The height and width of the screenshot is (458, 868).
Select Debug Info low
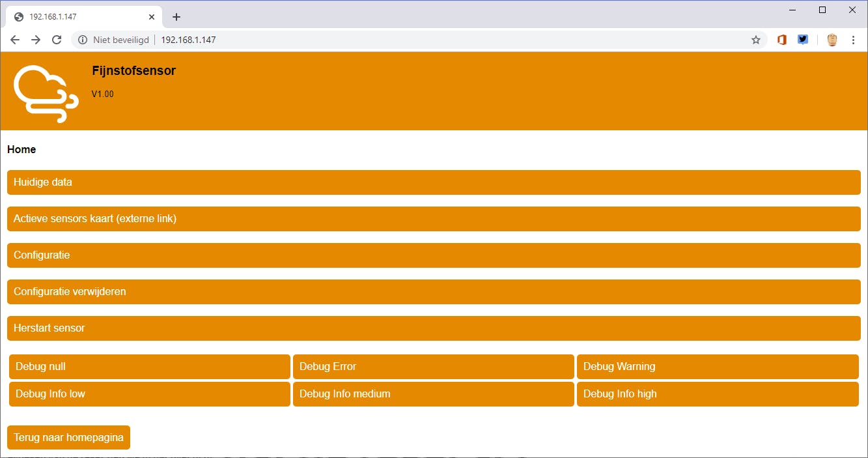pyautogui.click(x=150, y=394)
